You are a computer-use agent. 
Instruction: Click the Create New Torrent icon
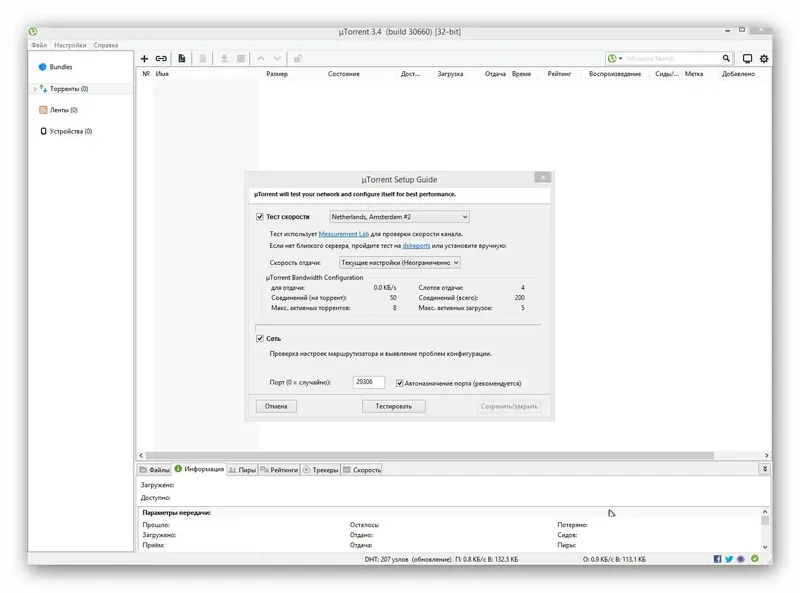pos(183,58)
